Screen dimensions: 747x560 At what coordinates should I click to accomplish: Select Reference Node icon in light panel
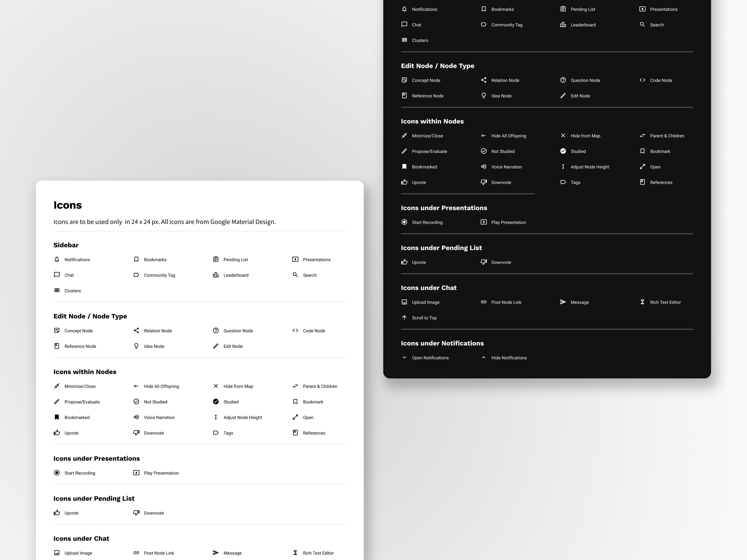coord(57,346)
